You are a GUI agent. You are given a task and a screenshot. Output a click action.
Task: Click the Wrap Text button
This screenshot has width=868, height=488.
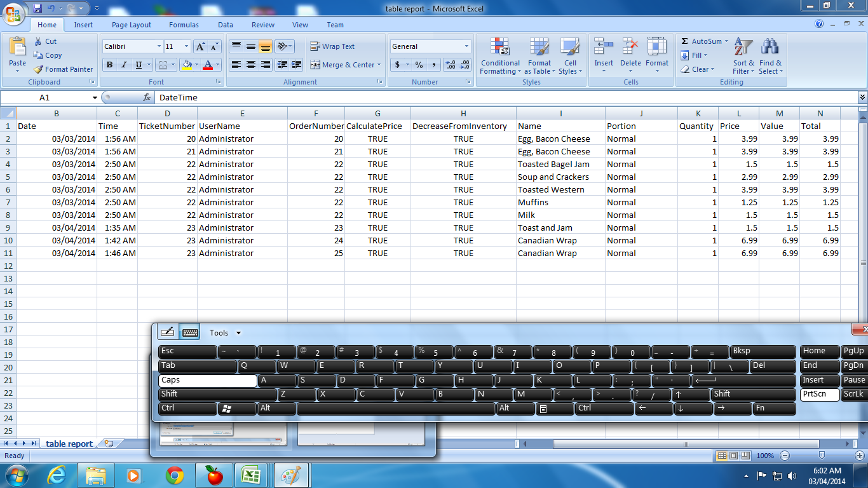click(x=332, y=46)
